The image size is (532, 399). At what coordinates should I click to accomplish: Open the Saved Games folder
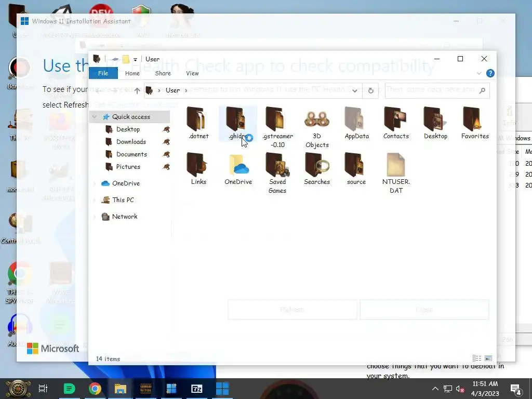tap(277, 173)
